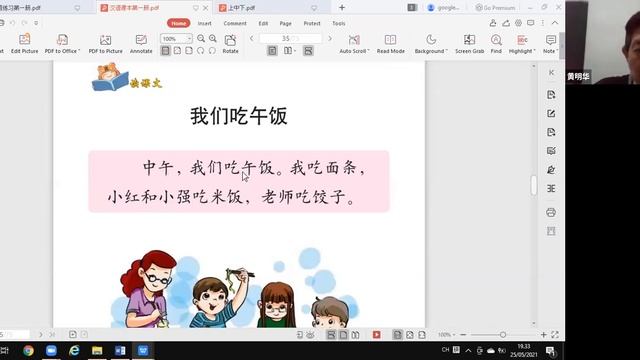Viewport: 640px width, 360px height.
Task: Click the PDF to Picture tool
Action: pos(105,44)
